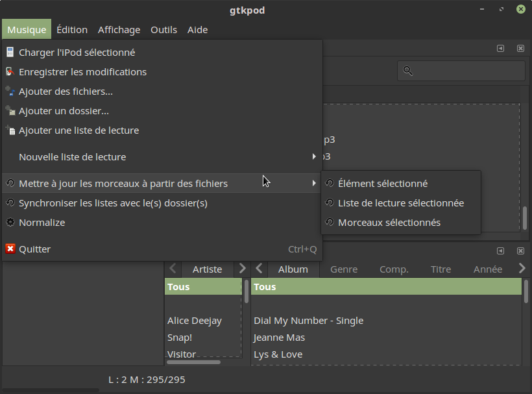Click the iPod icon beside Charger l'iPod sélectionné
This screenshot has height=394, width=532.
10,53
